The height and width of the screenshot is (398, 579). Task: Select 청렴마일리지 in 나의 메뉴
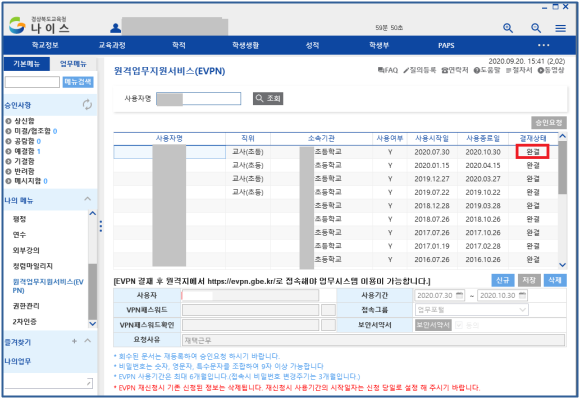[x=32, y=266]
